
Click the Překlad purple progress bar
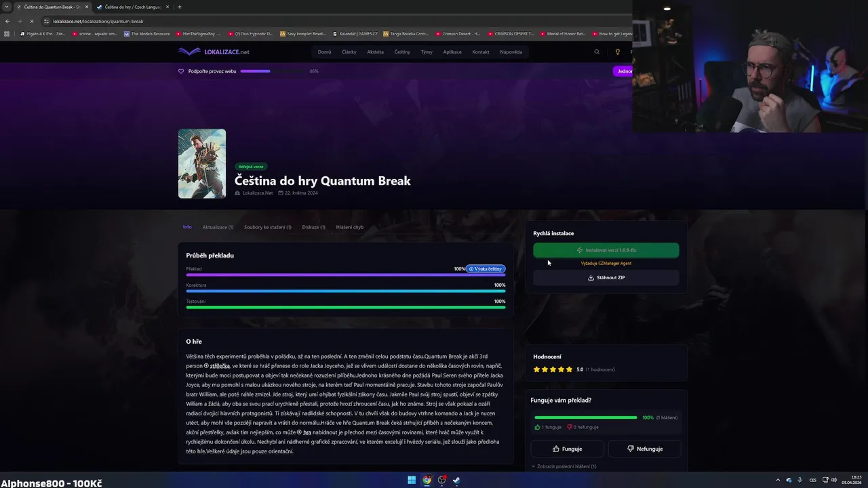point(346,275)
